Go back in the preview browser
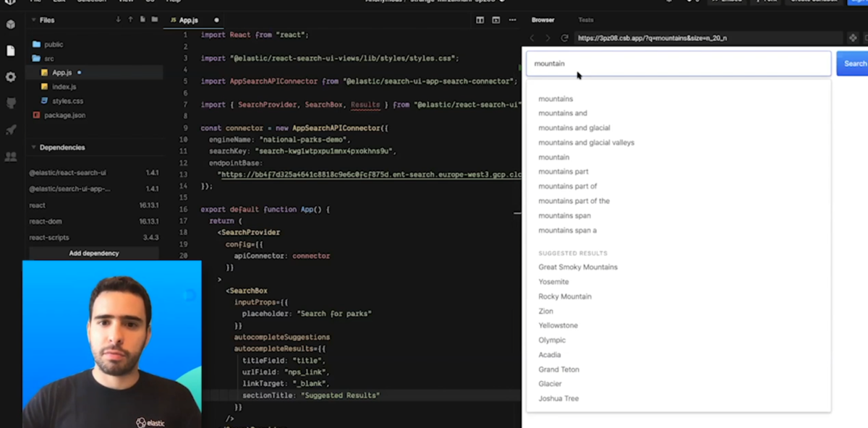 pyautogui.click(x=532, y=38)
